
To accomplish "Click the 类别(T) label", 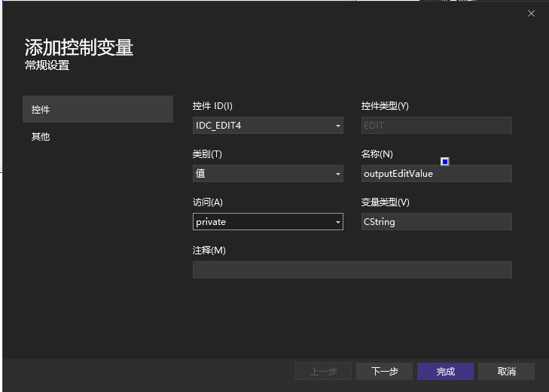I will pyautogui.click(x=207, y=153).
